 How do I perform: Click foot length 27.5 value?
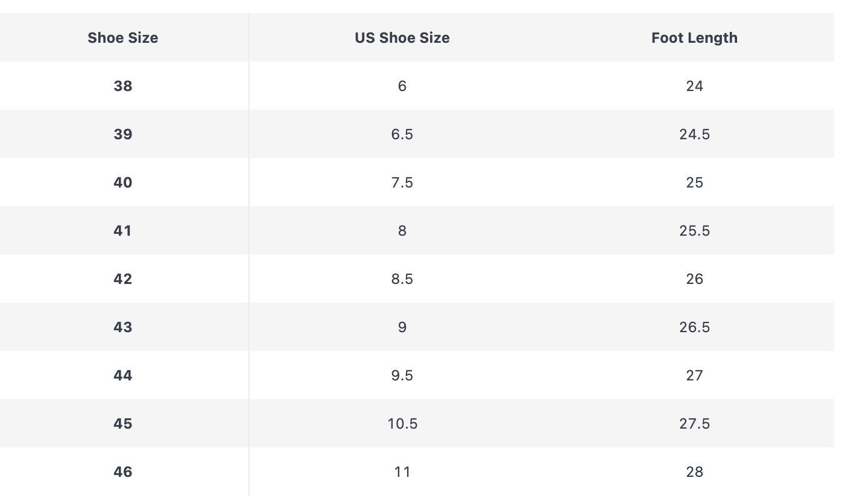694,423
